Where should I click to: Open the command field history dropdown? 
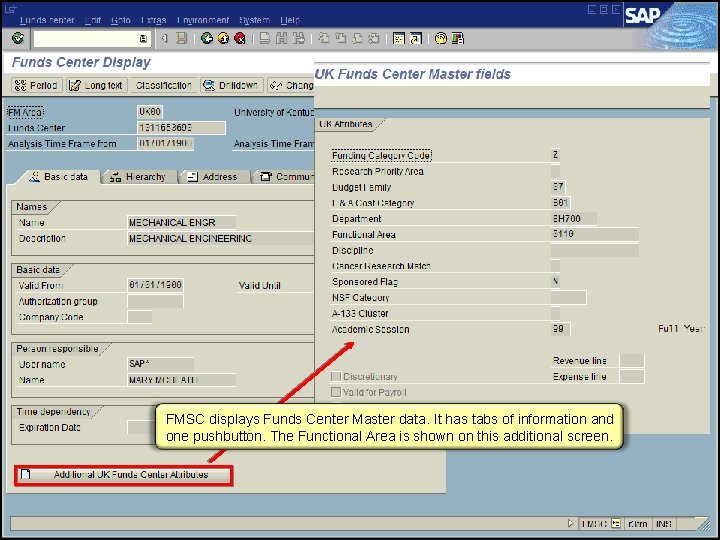(144, 39)
